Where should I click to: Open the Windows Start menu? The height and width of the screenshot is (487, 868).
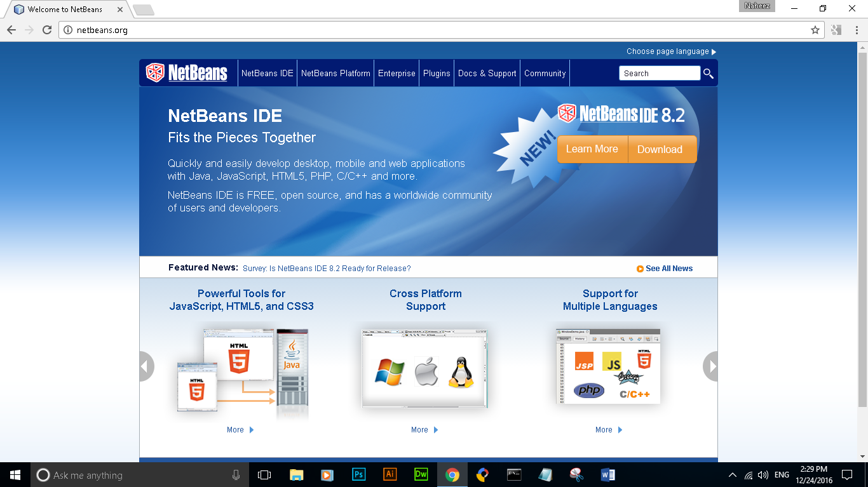(x=15, y=475)
